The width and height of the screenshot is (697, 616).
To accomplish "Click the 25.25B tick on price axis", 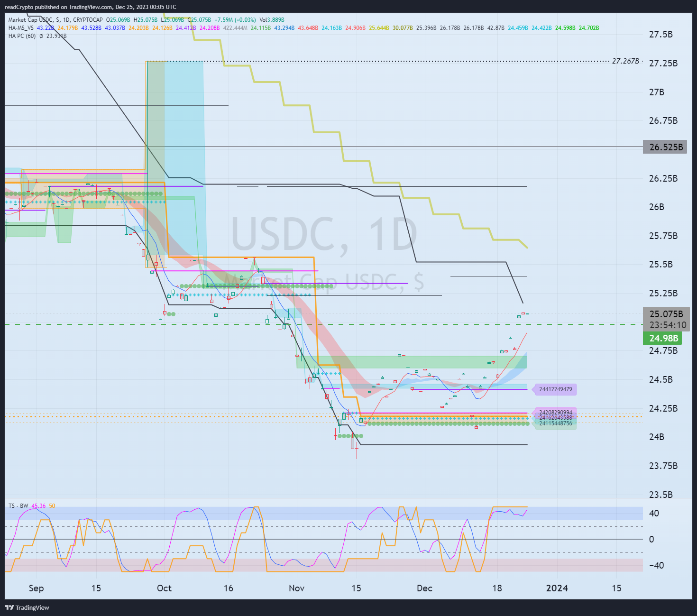I will pyautogui.click(x=663, y=293).
